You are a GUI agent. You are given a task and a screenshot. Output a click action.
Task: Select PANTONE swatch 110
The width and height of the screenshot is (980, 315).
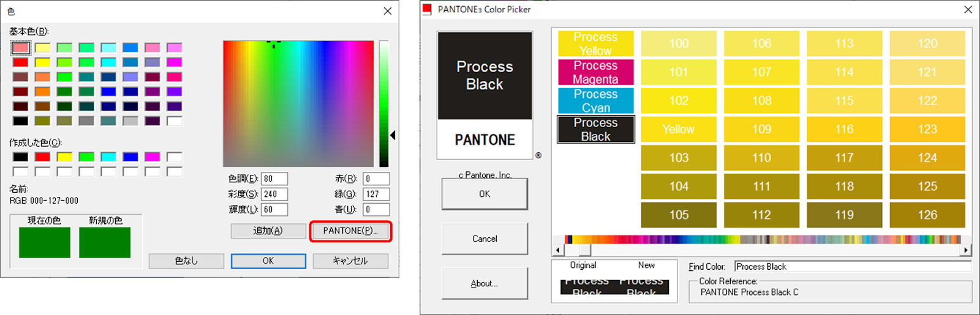pyautogui.click(x=761, y=158)
